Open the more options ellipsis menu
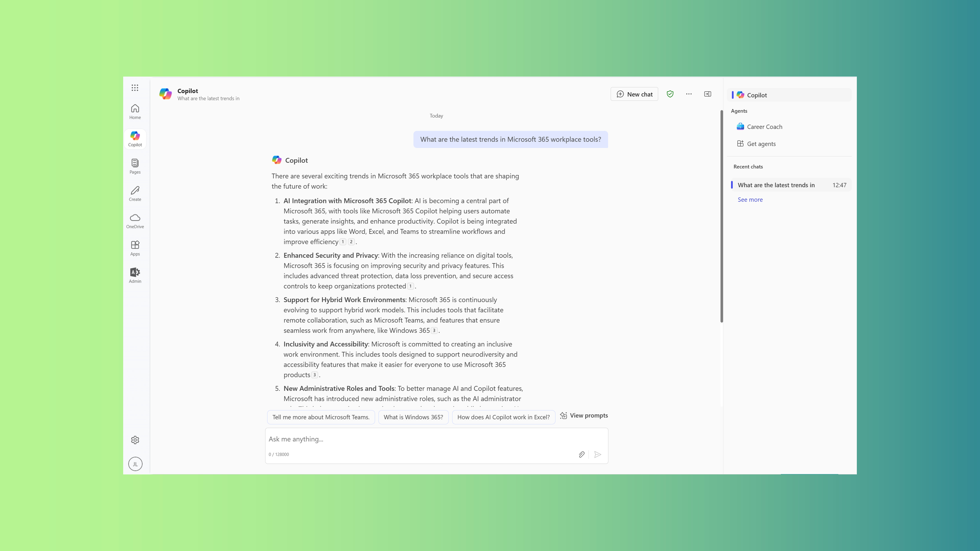980x551 pixels. pos(689,94)
